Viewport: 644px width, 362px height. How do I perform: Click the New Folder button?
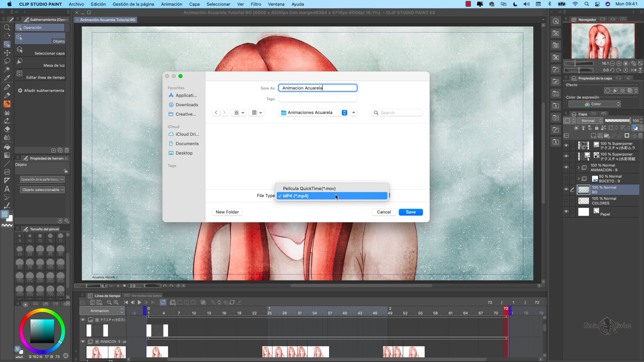pos(227,212)
